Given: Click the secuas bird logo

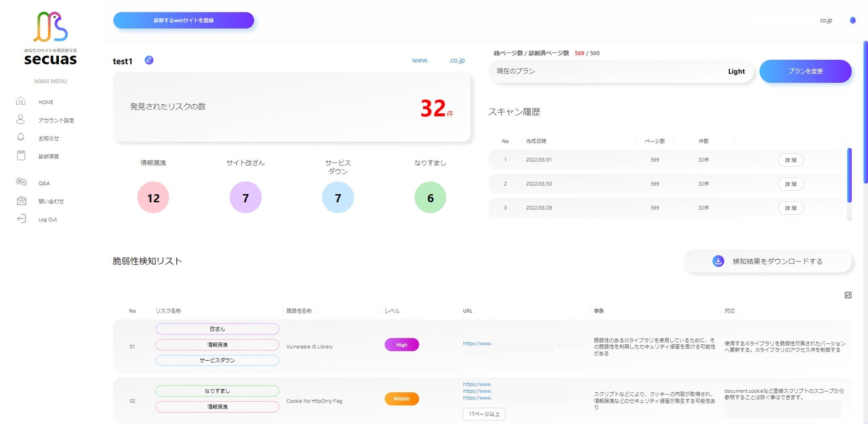Looking at the screenshot, I should [x=50, y=27].
